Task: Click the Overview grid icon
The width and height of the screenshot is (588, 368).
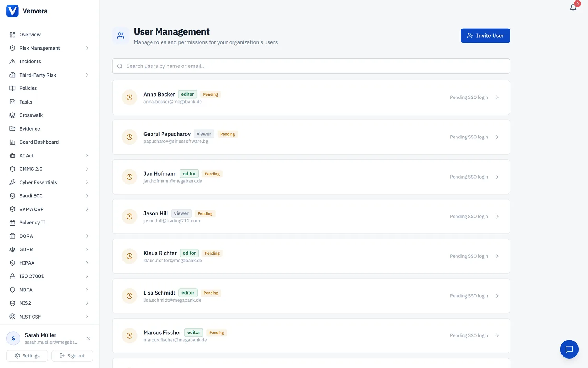Action: click(13, 35)
